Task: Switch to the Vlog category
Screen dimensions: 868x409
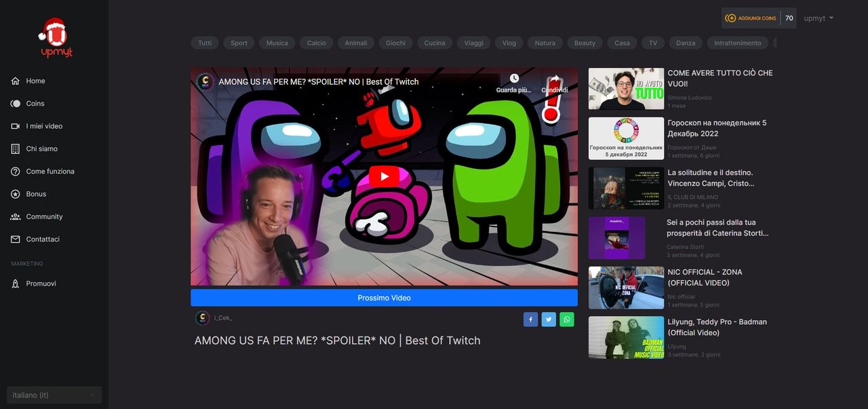Action: 509,42
